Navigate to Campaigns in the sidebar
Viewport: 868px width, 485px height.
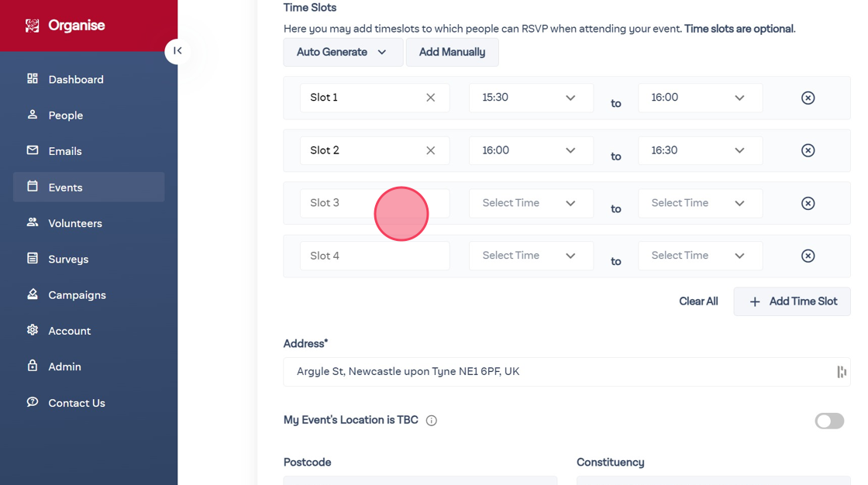pyautogui.click(x=77, y=295)
